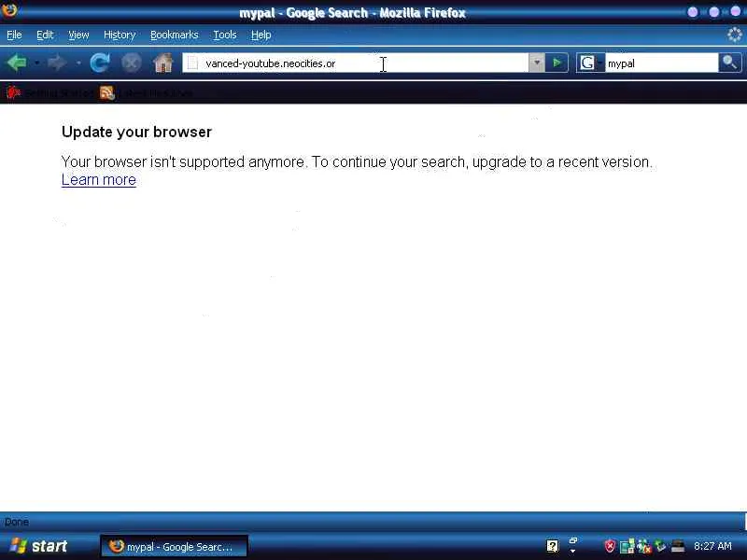Open the View menu

(x=78, y=35)
